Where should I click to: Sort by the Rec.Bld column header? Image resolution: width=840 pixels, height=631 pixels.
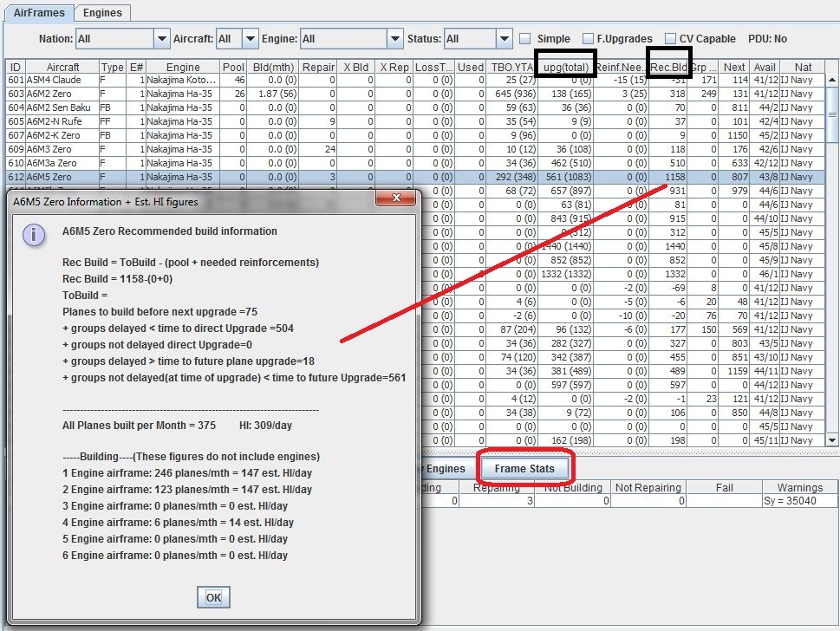point(668,67)
